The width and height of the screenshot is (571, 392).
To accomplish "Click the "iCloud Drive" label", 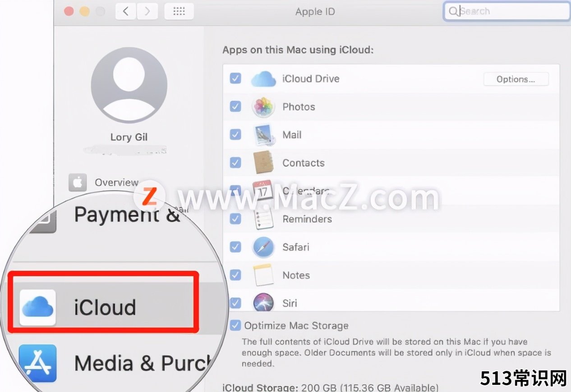I will [x=311, y=78].
